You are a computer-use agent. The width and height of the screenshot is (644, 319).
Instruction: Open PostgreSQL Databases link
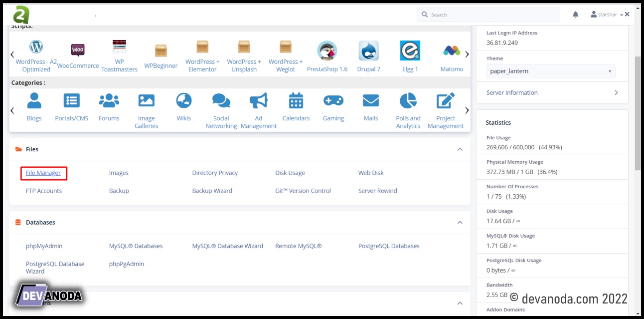click(x=389, y=246)
